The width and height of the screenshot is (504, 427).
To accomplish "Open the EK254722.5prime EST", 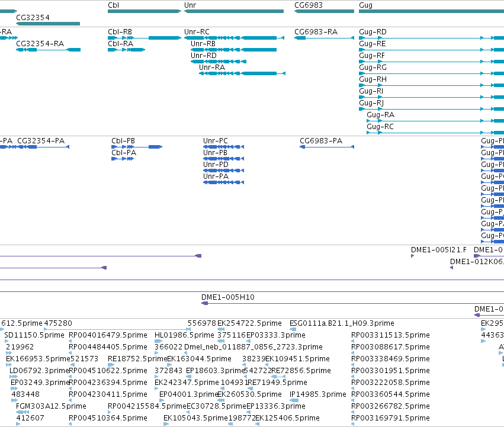I will [x=221, y=329].
